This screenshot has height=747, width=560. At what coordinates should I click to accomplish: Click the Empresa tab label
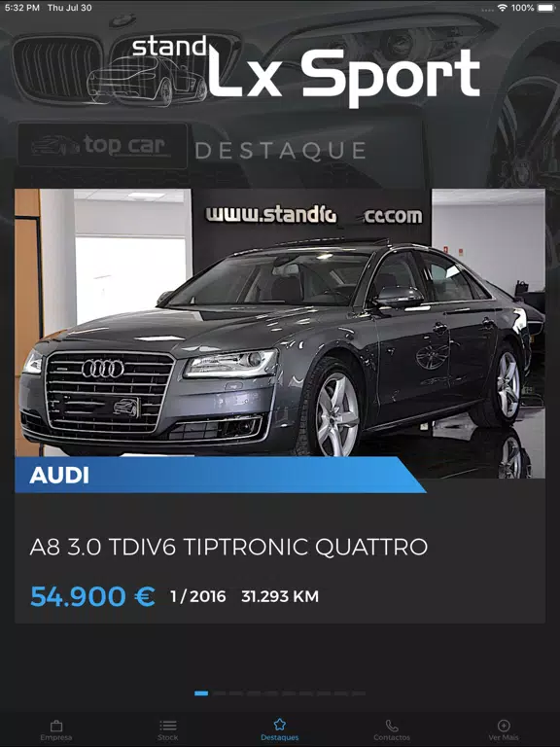pos(56,737)
